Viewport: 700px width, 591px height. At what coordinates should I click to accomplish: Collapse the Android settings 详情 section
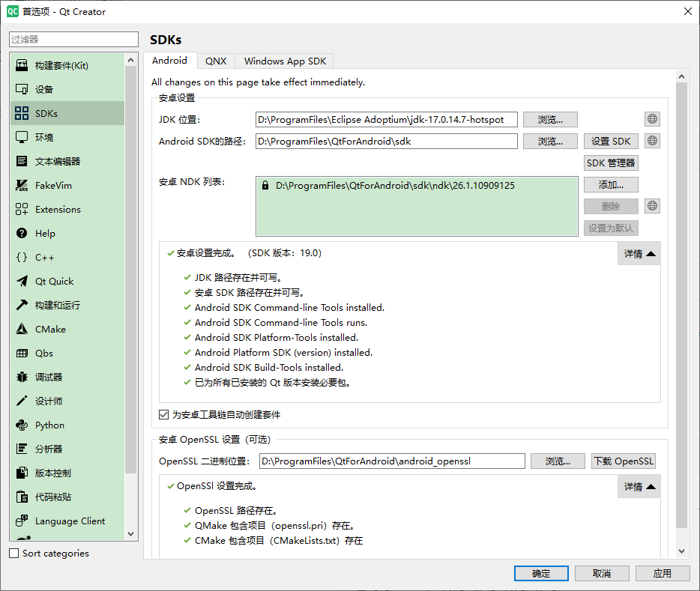coord(639,253)
